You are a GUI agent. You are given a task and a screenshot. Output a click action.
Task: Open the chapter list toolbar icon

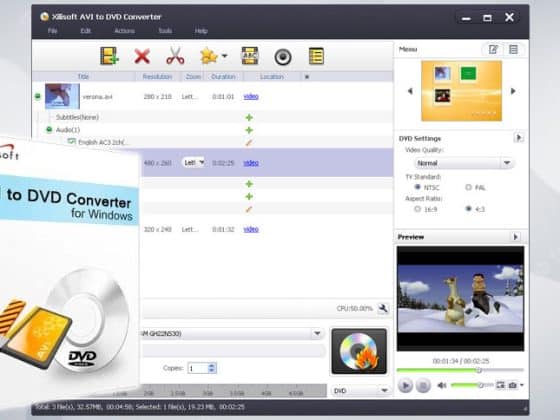click(x=316, y=56)
